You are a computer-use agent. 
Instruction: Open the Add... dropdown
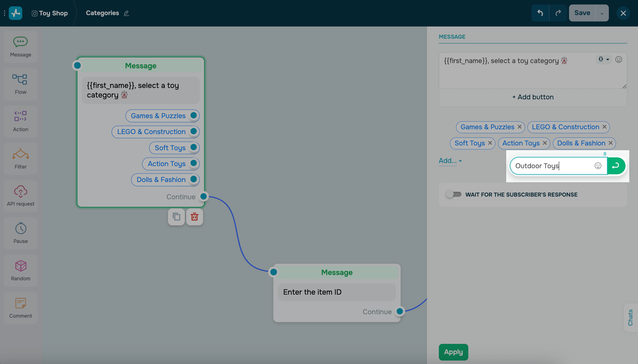tap(450, 161)
